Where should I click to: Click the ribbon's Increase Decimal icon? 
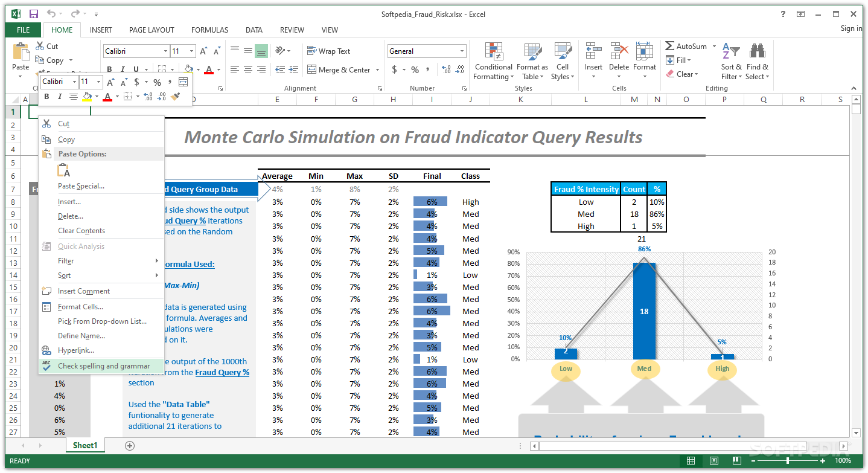pos(446,69)
